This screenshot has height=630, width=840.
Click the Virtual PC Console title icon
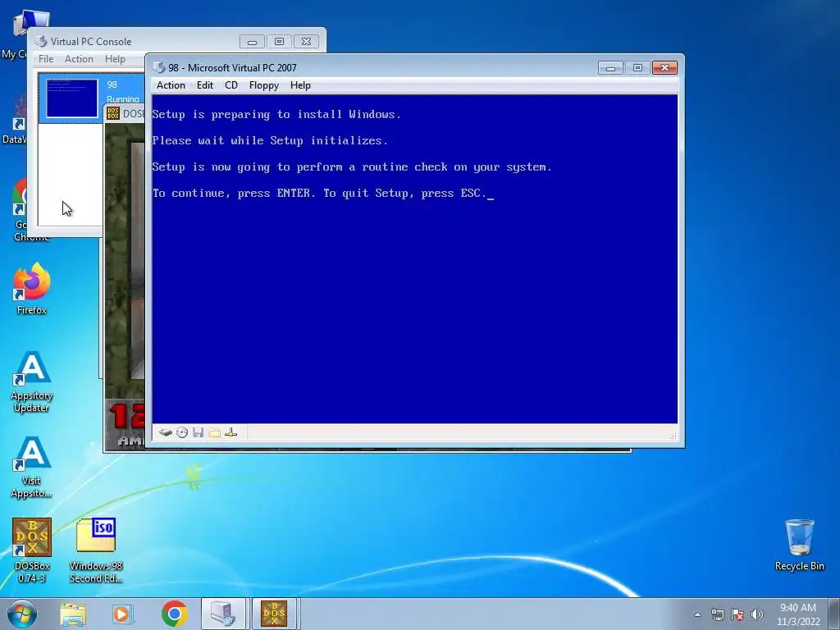41,41
